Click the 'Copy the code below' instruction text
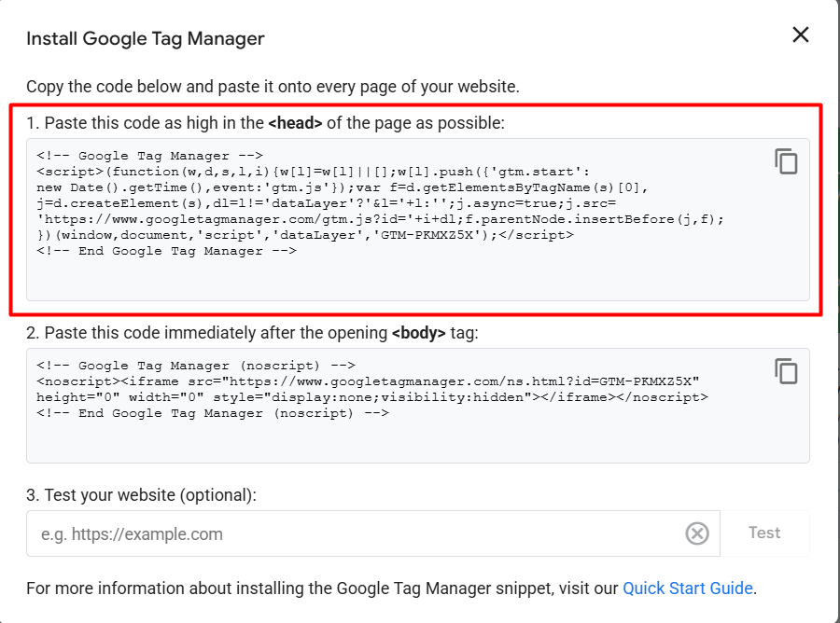 (273, 87)
